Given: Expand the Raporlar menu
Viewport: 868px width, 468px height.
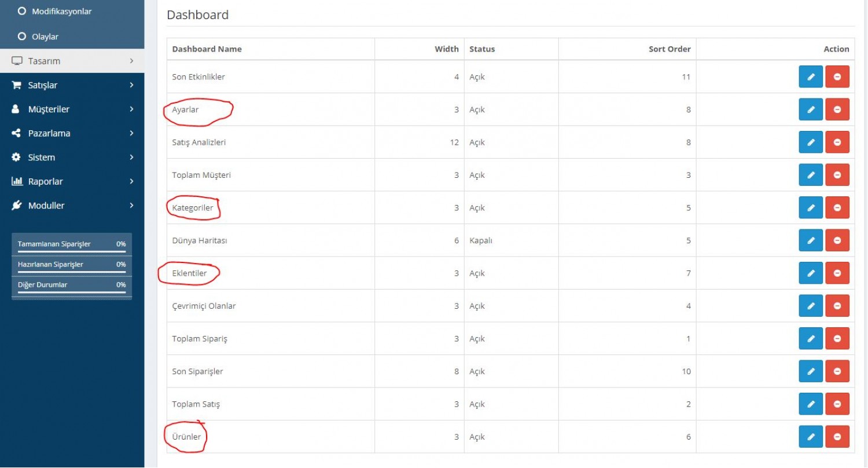Looking at the screenshot, I should point(72,181).
